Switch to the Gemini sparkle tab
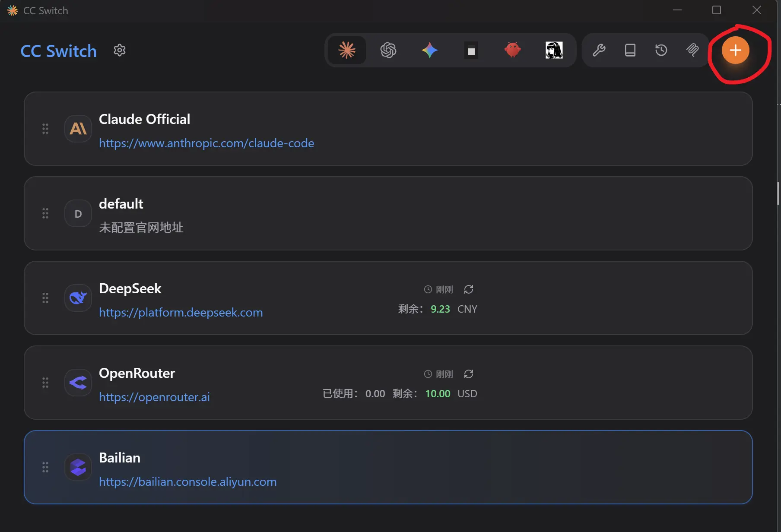Image resolution: width=781 pixels, height=532 pixels. pos(430,51)
